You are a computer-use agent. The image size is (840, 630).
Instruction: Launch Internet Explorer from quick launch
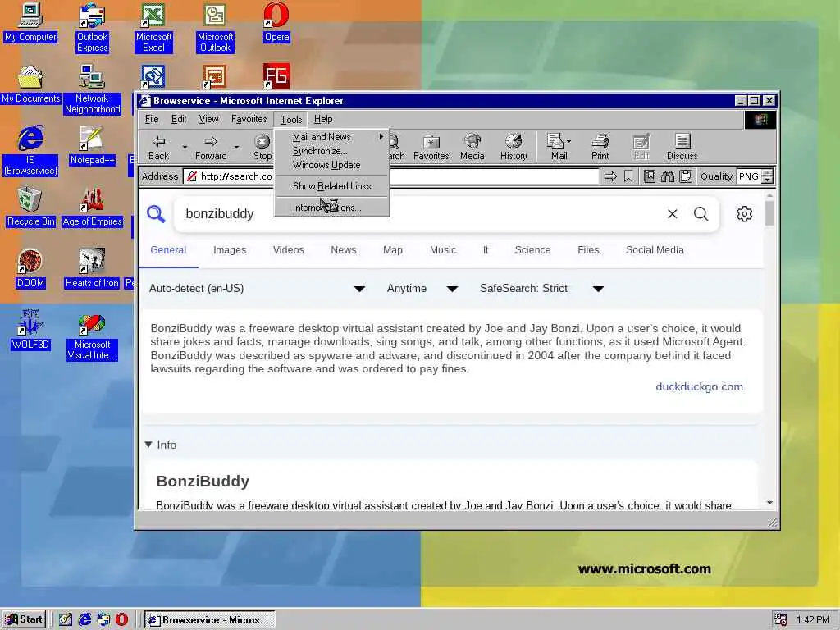[84, 619]
